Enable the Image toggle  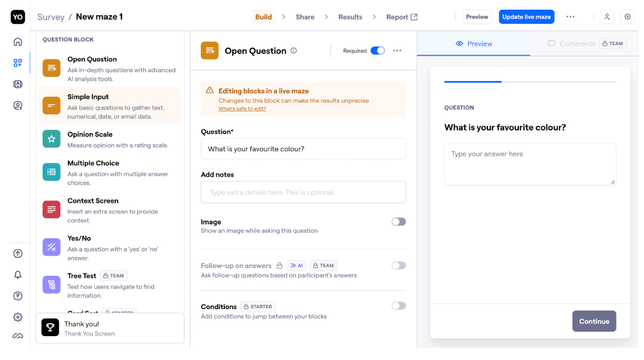[398, 221]
